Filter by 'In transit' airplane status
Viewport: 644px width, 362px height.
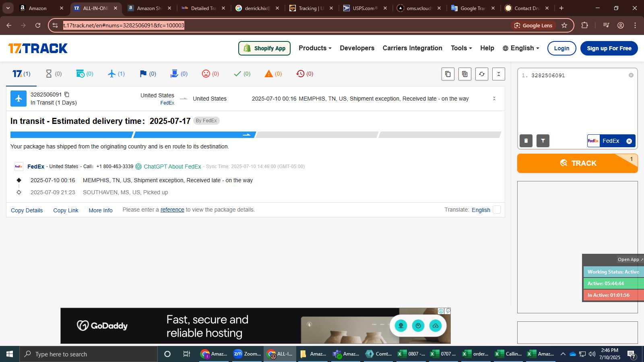116,74
